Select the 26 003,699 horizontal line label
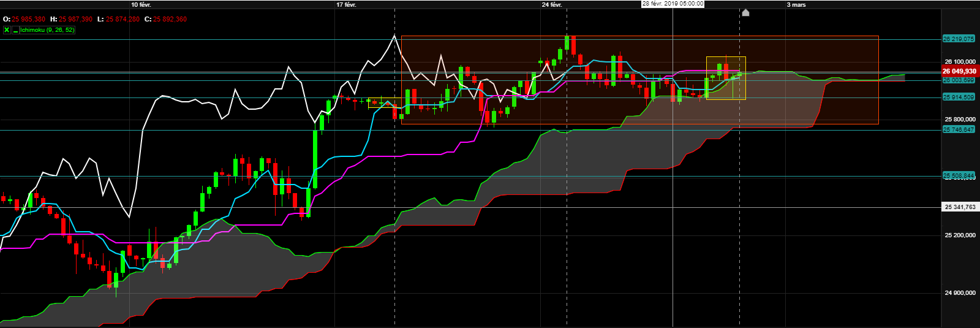The height and width of the screenshot is (328, 980). (x=959, y=80)
